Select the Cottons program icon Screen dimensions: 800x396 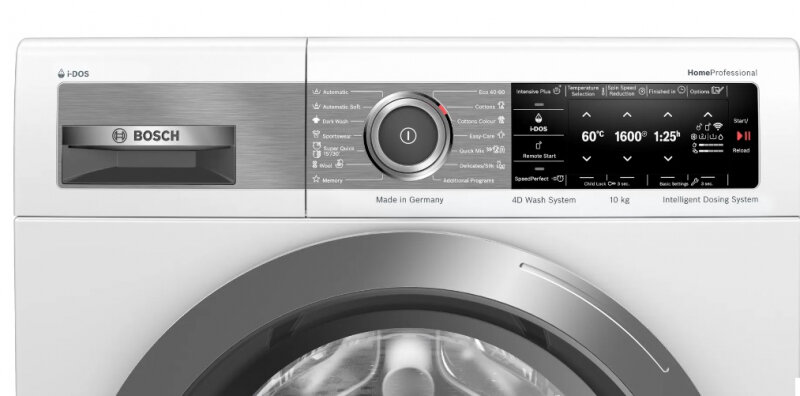coord(501,106)
